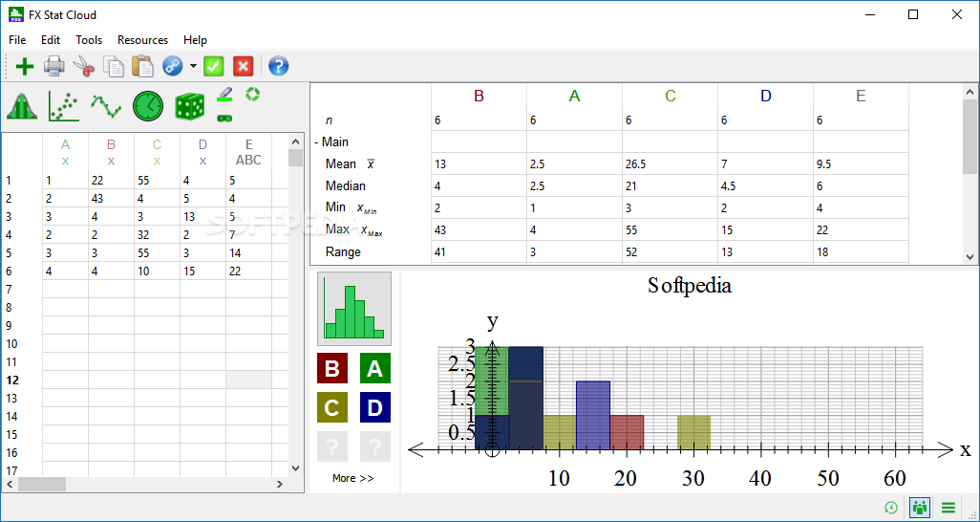
Task: Select the line graph tool
Action: (x=106, y=106)
